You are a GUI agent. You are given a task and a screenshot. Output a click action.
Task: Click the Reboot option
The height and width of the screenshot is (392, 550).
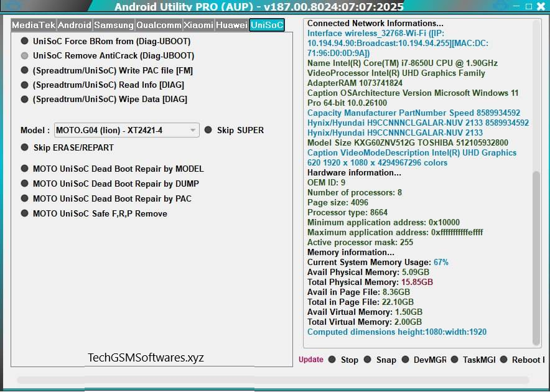(522, 360)
